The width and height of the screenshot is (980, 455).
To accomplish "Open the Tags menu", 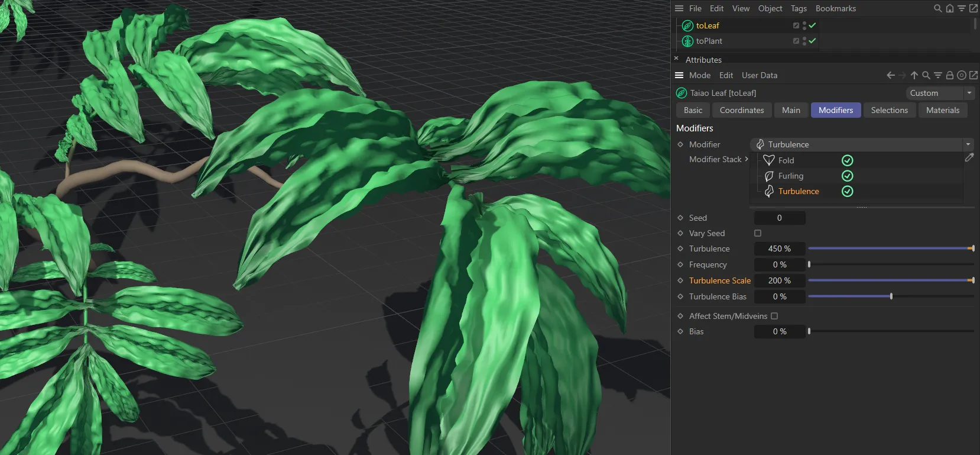I will pyautogui.click(x=799, y=8).
